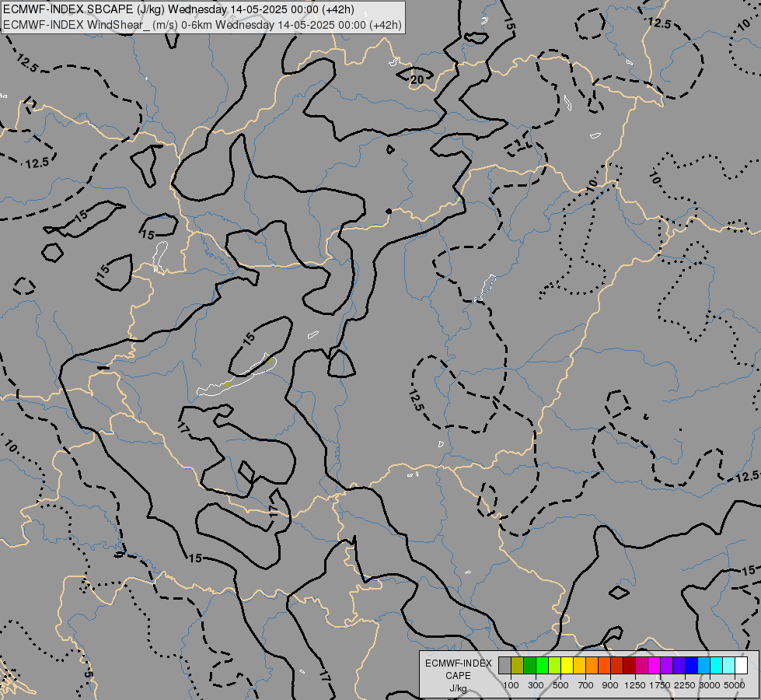This screenshot has height=700, width=761.
Task: Click ECMWF-INDEX text inside the legend box
Action: click(x=458, y=663)
